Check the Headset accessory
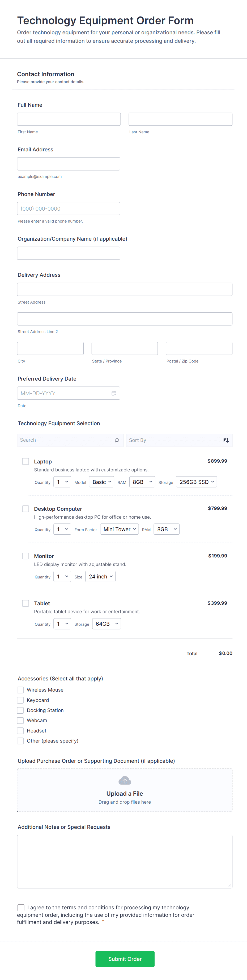 coord(20,730)
